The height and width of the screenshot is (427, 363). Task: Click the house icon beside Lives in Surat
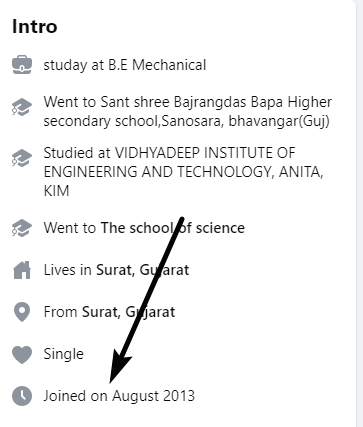22,270
